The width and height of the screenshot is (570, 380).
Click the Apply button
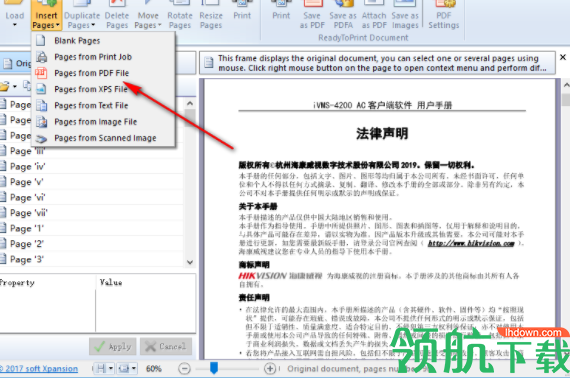coord(113,347)
